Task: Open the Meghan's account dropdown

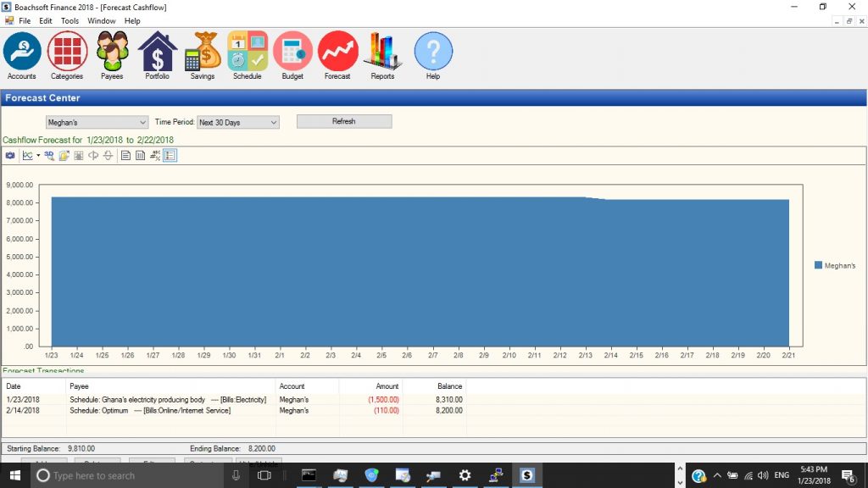Action: coord(97,122)
